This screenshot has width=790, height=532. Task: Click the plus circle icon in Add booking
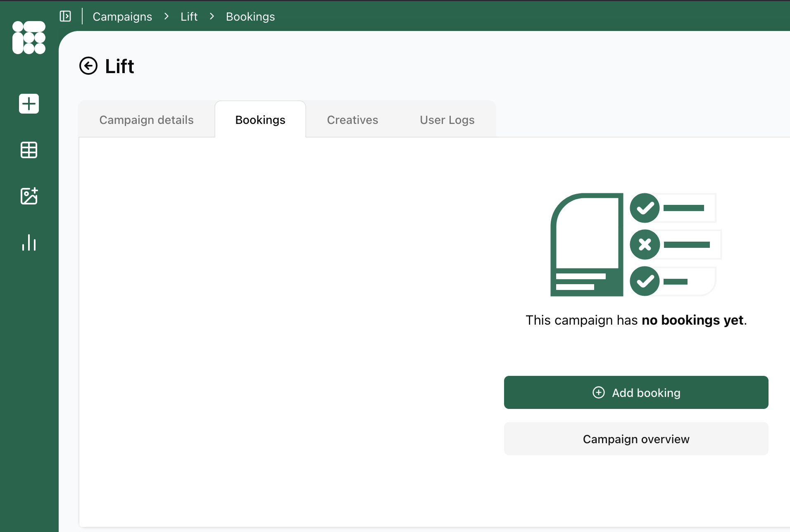[598, 392]
